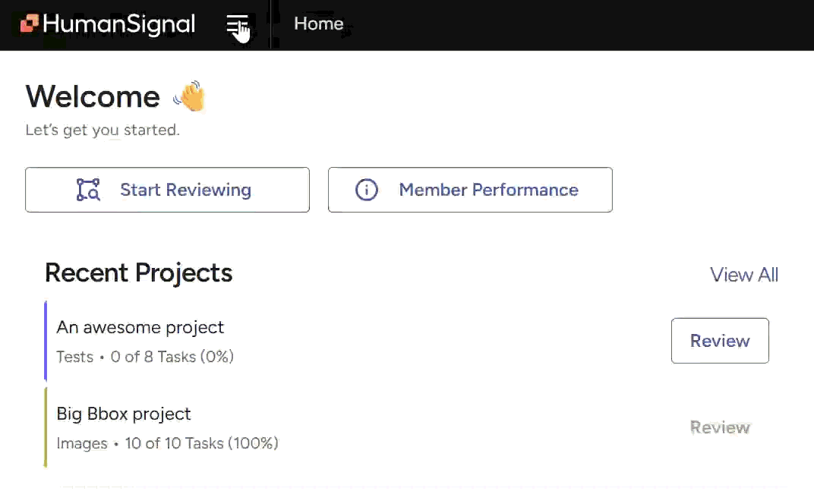Click purple color bar beside An awesome project

(46, 341)
